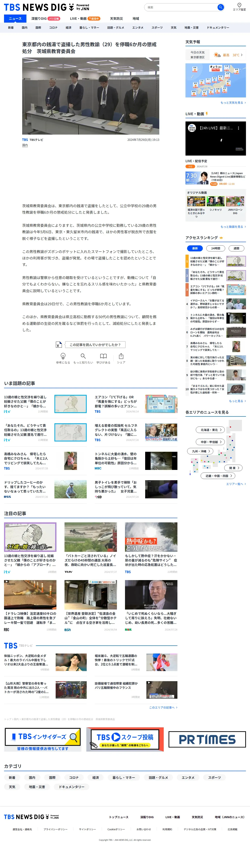Play the 24h LIVE video player
The height and width of the screenshot is (868, 250).
(216, 138)
